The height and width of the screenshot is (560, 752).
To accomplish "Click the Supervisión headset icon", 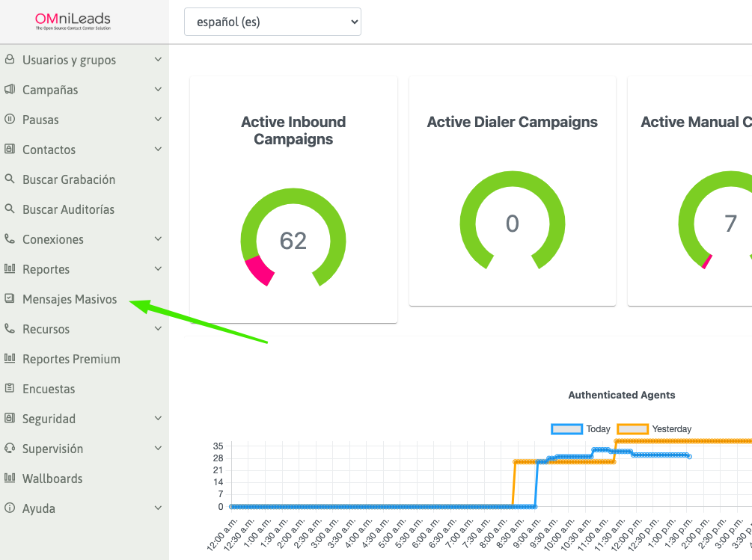I will pyautogui.click(x=9, y=449).
